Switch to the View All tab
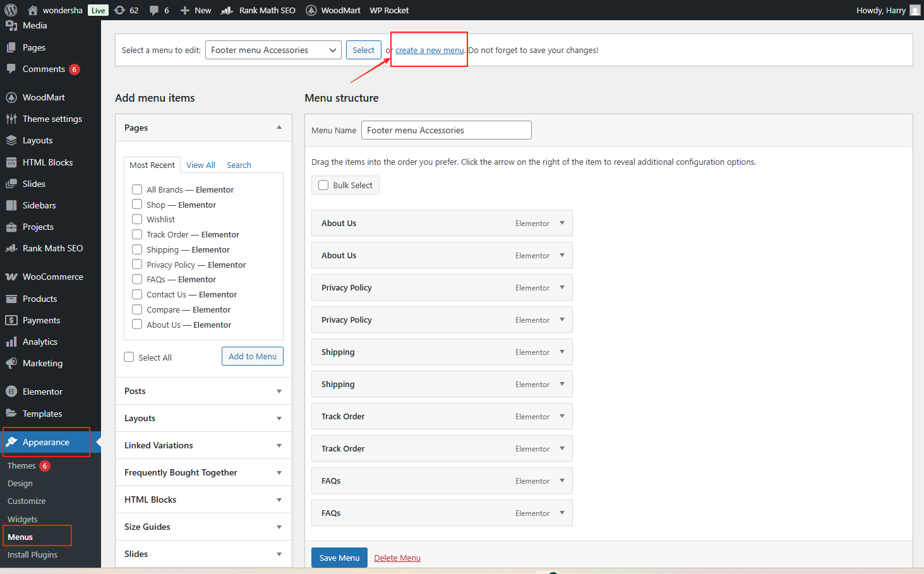The width and height of the screenshot is (924, 574). click(x=200, y=165)
